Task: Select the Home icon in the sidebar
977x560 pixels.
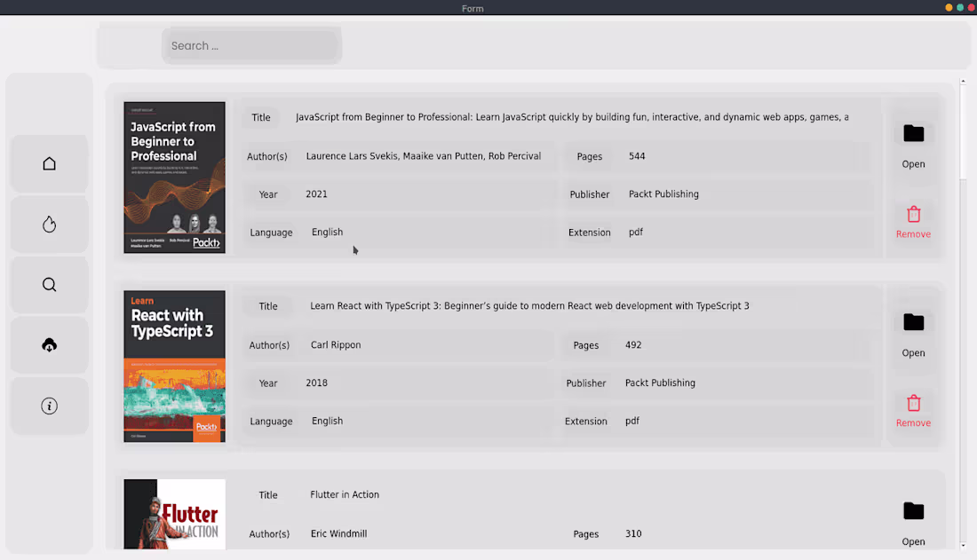Action: pos(49,163)
